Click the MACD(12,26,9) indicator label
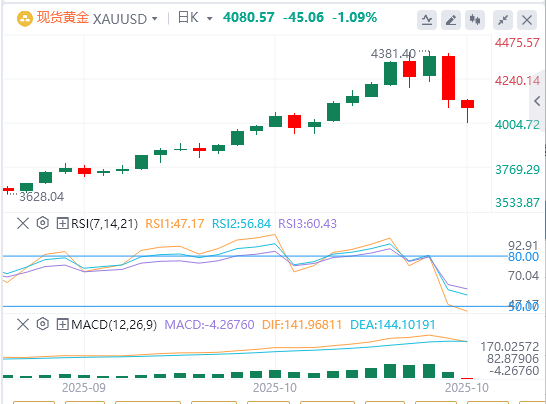Image resolution: width=546 pixels, height=404 pixels. point(114,325)
